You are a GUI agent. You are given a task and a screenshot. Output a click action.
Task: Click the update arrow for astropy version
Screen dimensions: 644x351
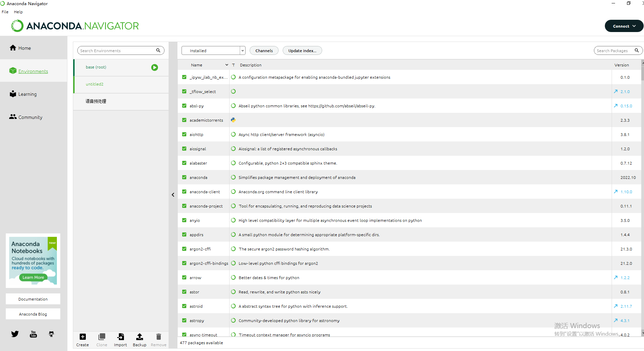[616, 320]
